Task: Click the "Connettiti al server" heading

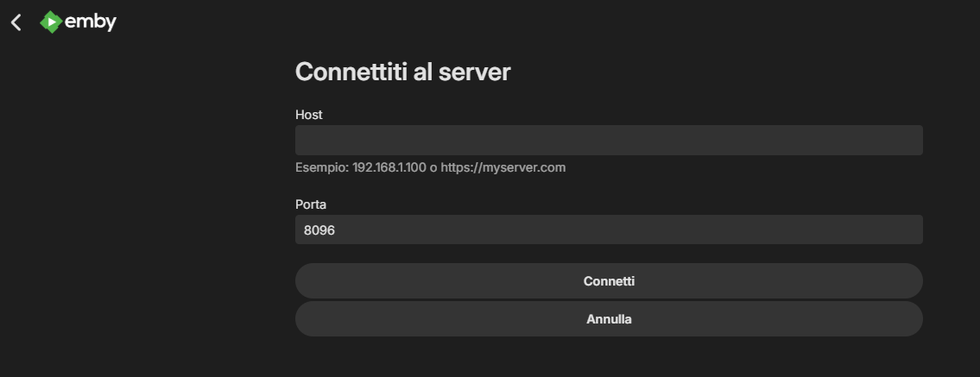Action: [x=402, y=72]
